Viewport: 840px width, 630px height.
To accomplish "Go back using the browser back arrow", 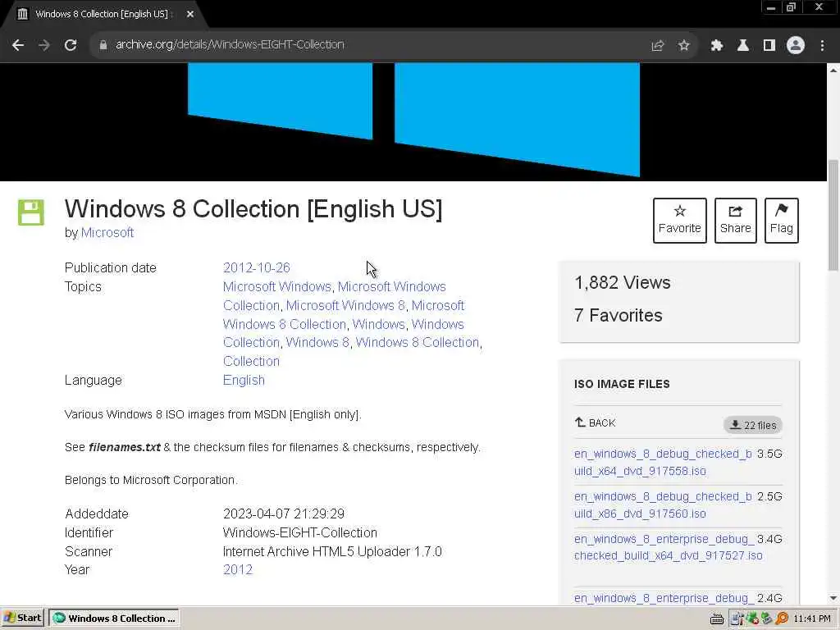I will tap(18, 45).
